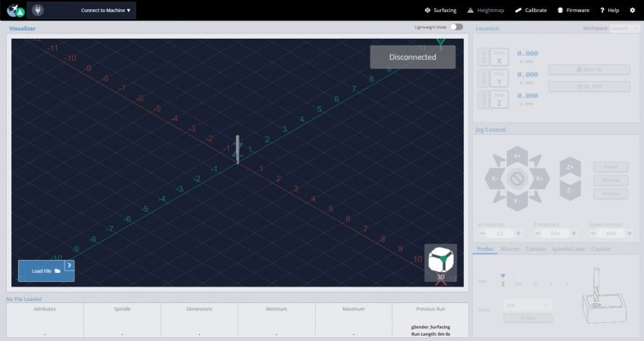The height and width of the screenshot is (341, 644).
Task: Click the Disconnected status badge
Action: (x=413, y=57)
